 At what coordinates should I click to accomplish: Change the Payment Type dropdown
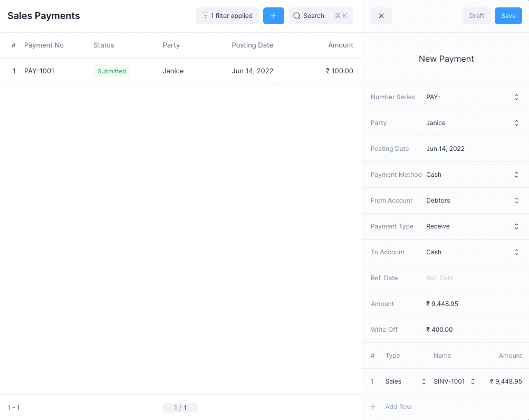click(x=516, y=226)
